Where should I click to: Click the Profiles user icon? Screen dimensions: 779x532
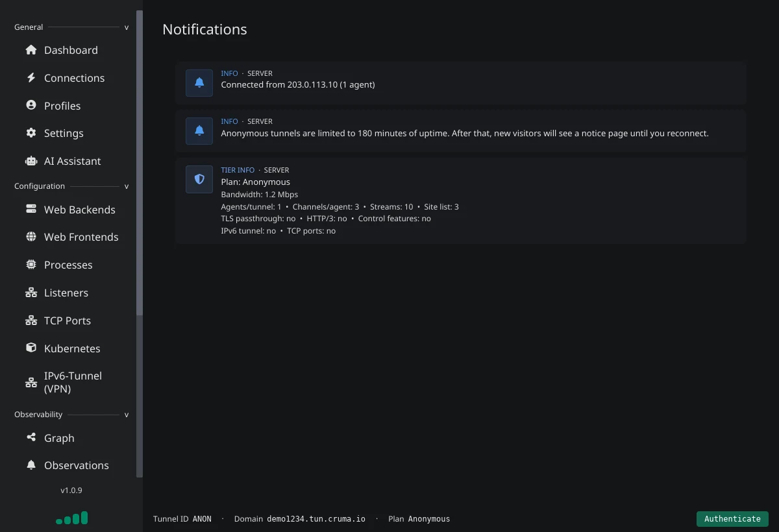pos(31,105)
